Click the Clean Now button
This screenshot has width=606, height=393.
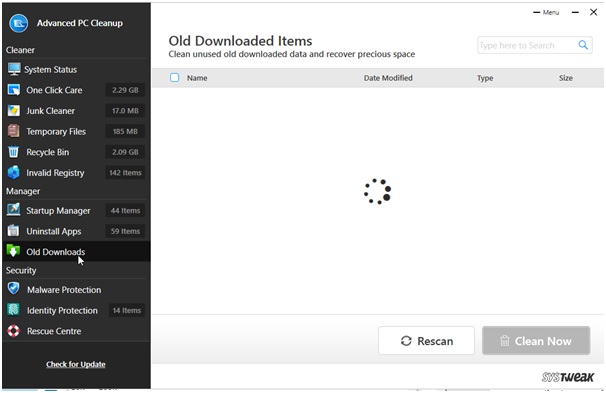tap(536, 340)
